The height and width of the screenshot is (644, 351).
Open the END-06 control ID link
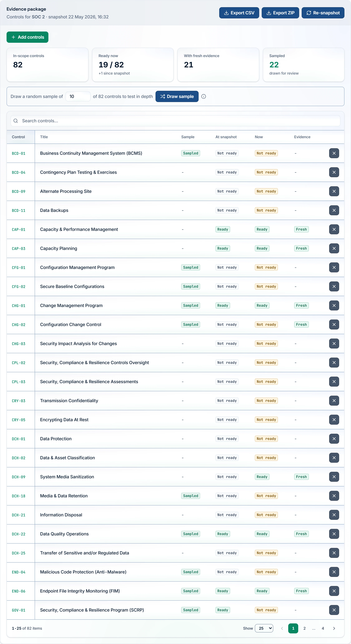pos(19,591)
